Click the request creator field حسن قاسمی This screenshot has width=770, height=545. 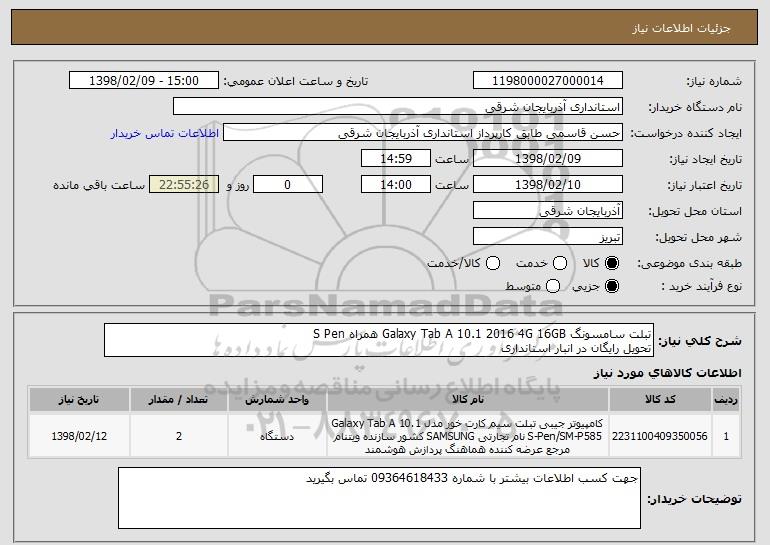tap(423, 133)
